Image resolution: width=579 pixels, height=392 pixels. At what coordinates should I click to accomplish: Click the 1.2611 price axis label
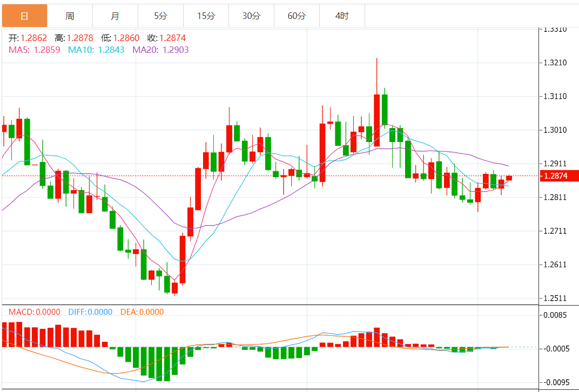pyautogui.click(x=556, y=265)
